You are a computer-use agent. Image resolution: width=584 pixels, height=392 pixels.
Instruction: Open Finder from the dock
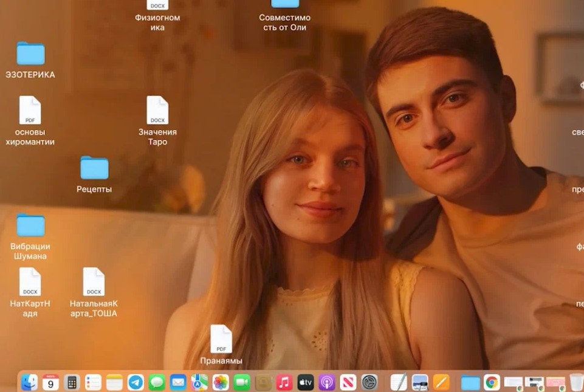[x=30, y=382]
